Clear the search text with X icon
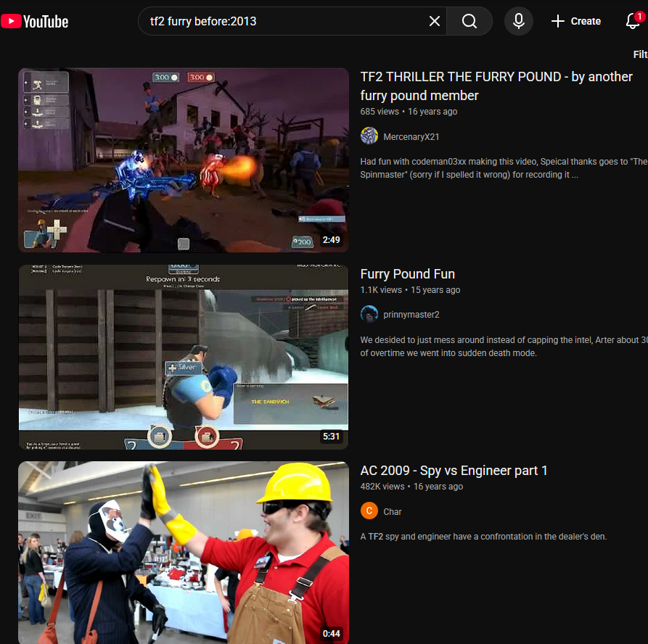 point(435,21)
